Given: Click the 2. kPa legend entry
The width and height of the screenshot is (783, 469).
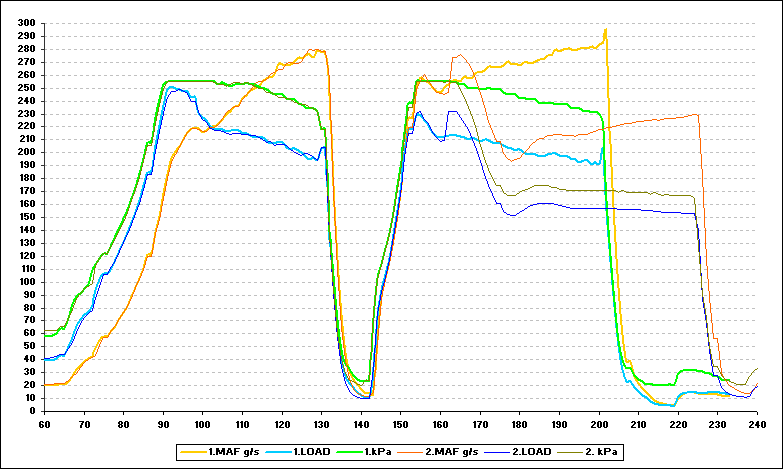Looking at the screenshot, I should (588, 452).
